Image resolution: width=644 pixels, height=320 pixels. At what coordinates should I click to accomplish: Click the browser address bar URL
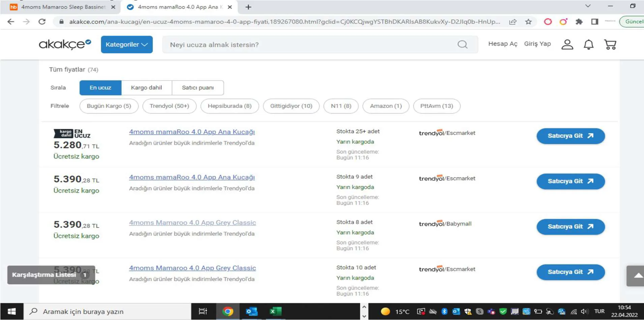[284, 22]
